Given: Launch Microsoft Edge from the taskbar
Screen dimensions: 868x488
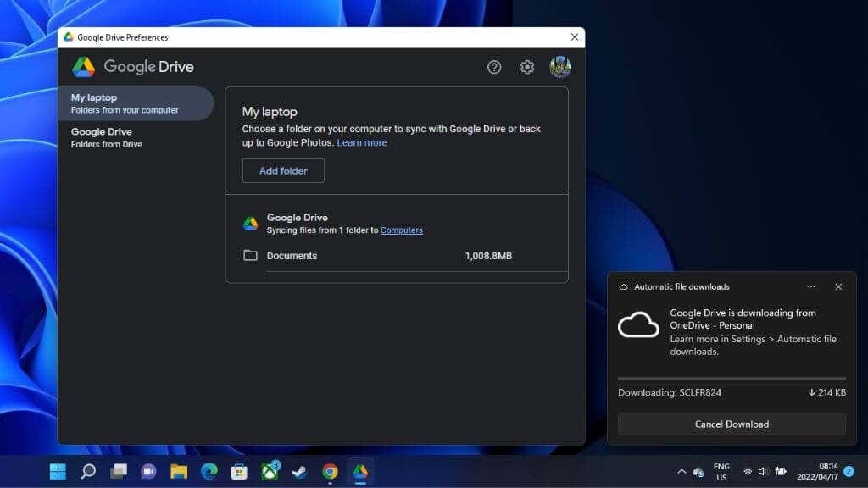Looking at the screenshot, I should [209, 471].
